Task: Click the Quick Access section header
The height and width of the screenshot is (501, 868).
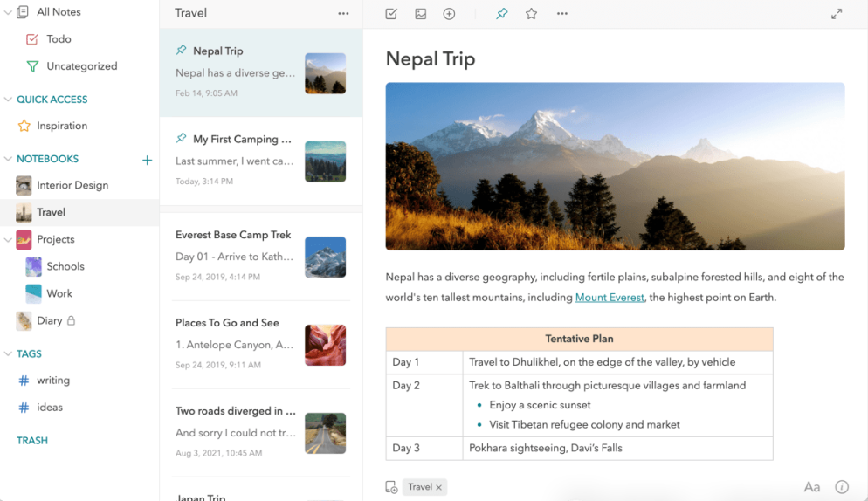Action: pos(52,100)
